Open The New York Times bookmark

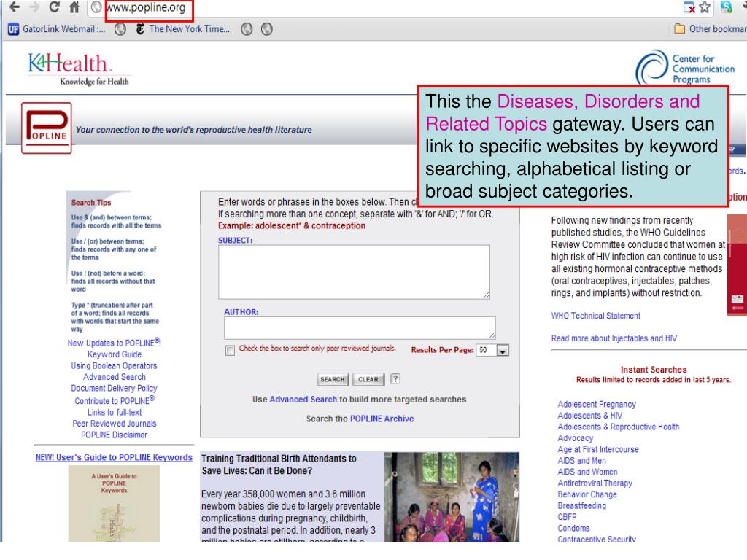pos(183,29)
